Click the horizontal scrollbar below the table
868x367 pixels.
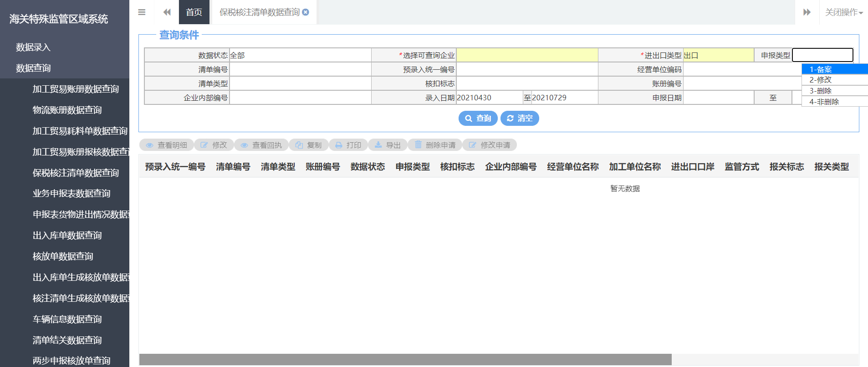[405, 359]
